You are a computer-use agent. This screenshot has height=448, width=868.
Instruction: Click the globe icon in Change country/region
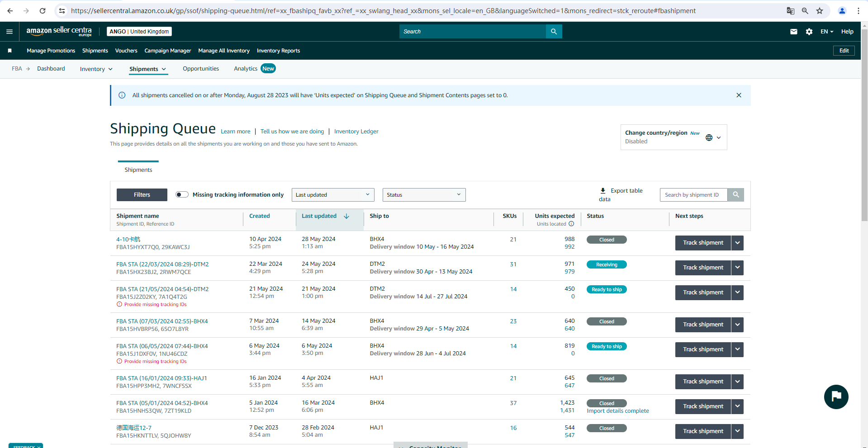[x=709, y=137]
